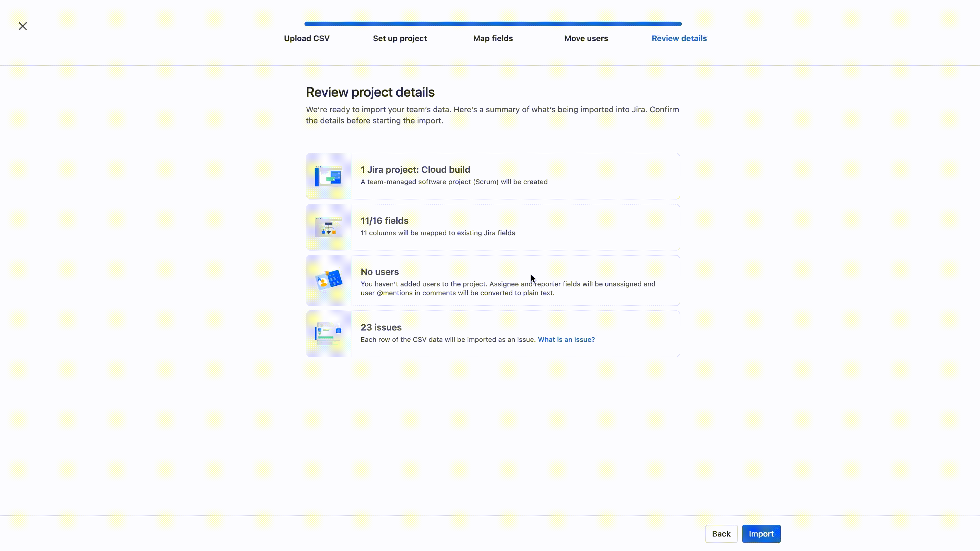The width and height of the screenshot is (980, 551).
Task: Go to the Upload CSV step
Action: 307,39
